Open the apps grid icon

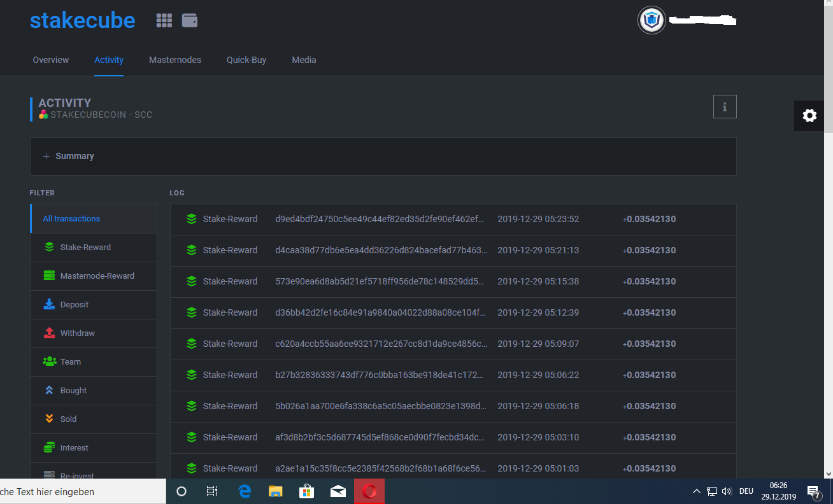(164, 20)
